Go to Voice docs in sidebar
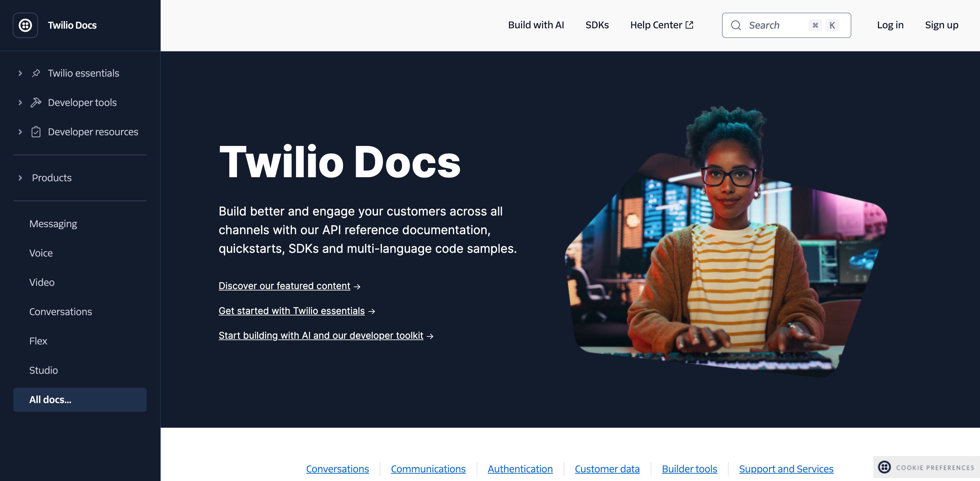Screen dimensions: 980x481 click(x=41, y=253)
